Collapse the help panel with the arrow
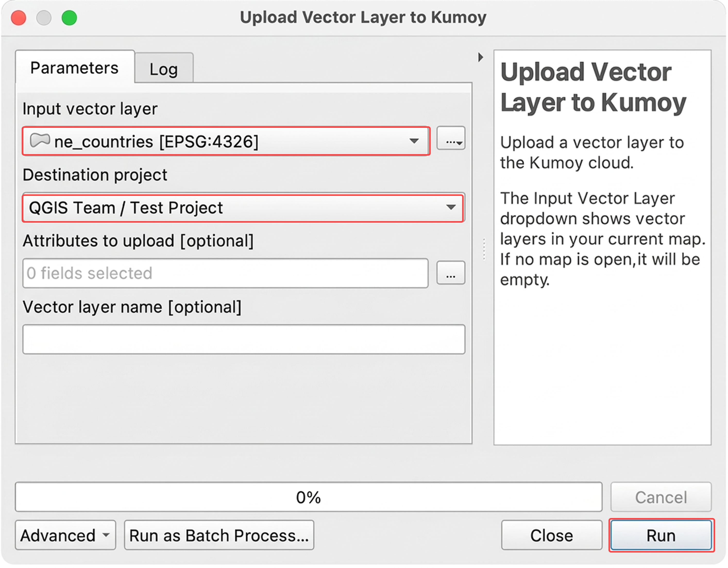 pos(480,57)
